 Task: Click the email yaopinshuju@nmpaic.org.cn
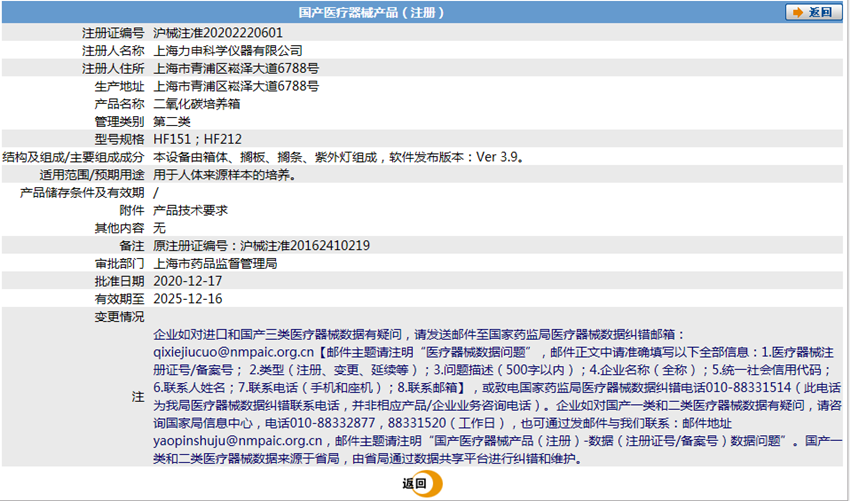pos(238,440)
